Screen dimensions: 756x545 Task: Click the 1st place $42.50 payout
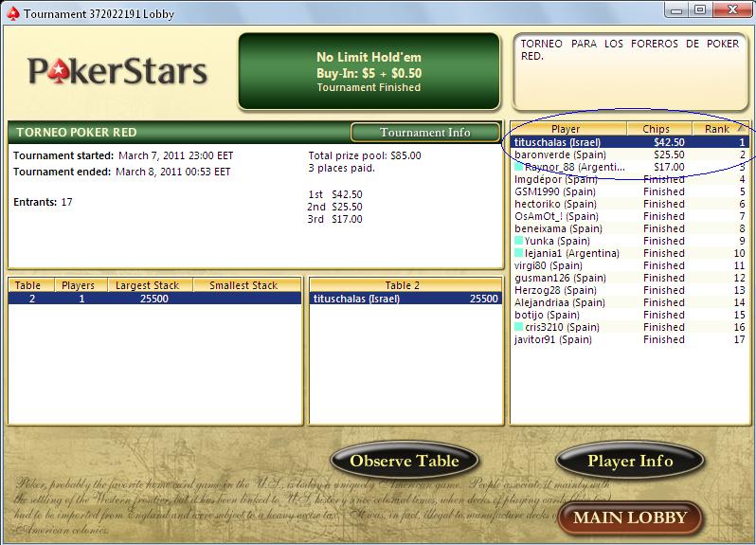coord(335,194)
